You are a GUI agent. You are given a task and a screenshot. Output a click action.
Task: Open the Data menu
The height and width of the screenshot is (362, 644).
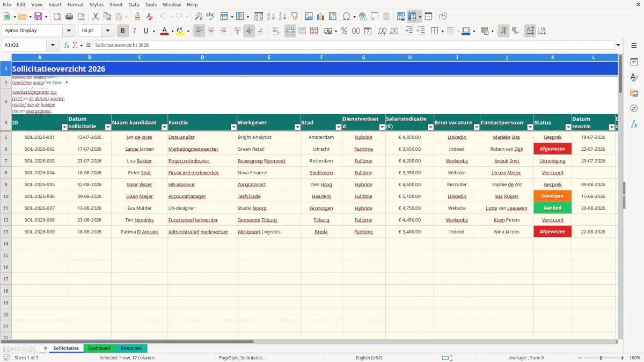click(x=134, y=4)
